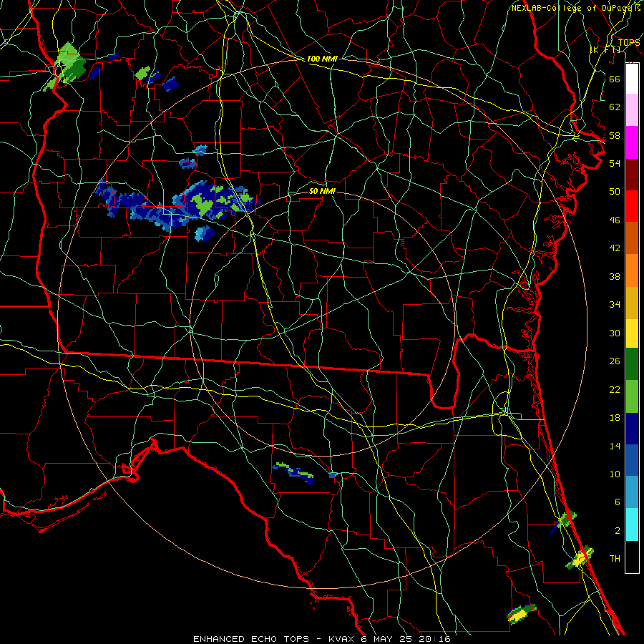The image size is (644, 644).
Task: Click the cyan legend swatch near 2
Action: tap(632, 525)
